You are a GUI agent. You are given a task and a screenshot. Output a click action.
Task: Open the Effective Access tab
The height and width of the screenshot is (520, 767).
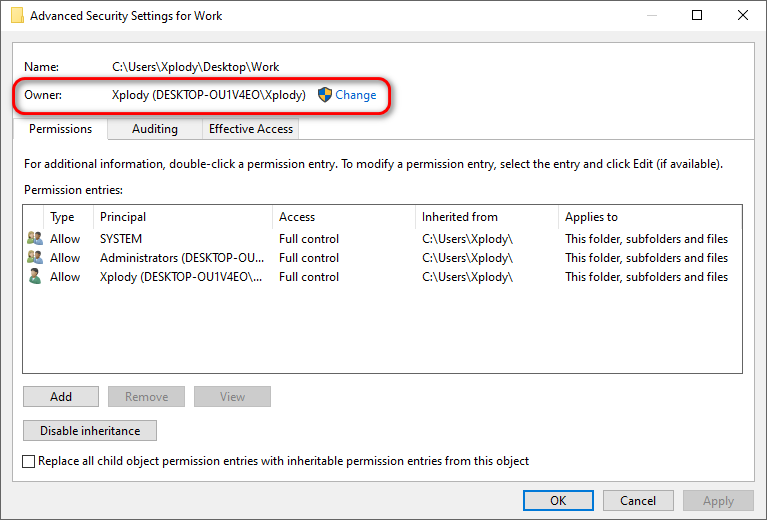pos(251,129)
